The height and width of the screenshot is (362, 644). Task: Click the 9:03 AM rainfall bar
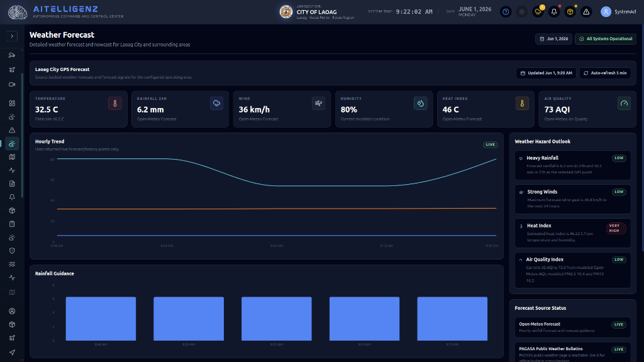click(277, 319)
